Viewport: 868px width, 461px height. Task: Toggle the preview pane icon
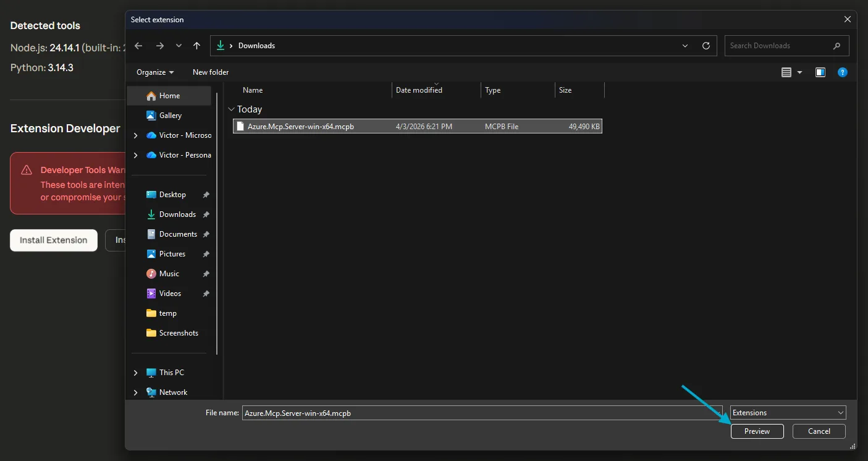pos(820,72)
